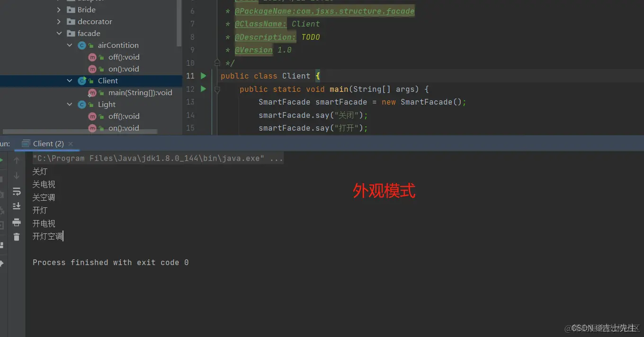Click the project tree vertical scrollbar

coord(179,23)
